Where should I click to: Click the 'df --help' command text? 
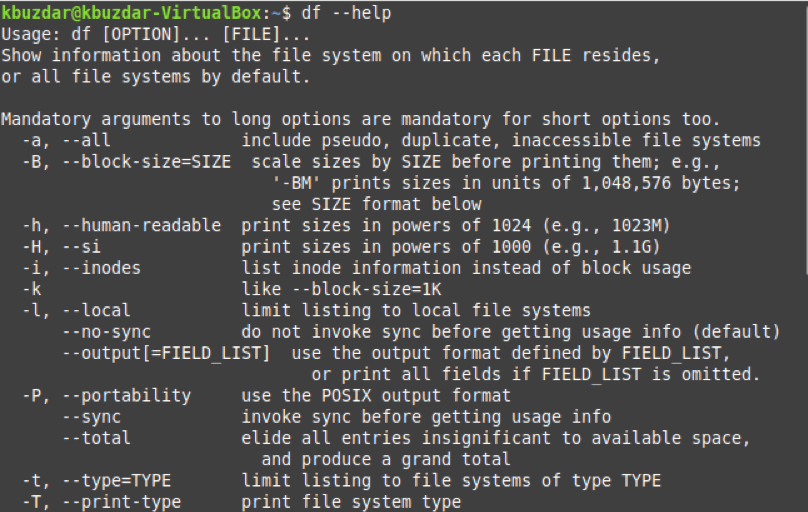point(346,13)
